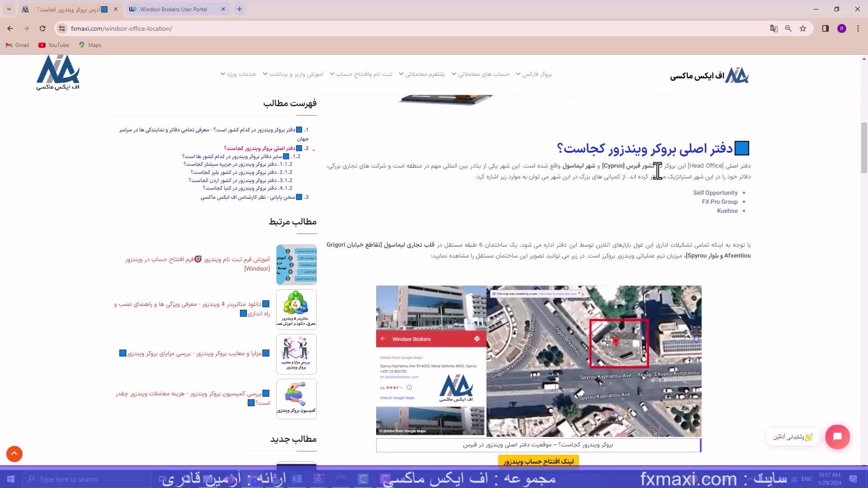Viewport: 868px width, 488px height.
Task: Open Chrome's three-dot menu
Action: coord(858,28)
